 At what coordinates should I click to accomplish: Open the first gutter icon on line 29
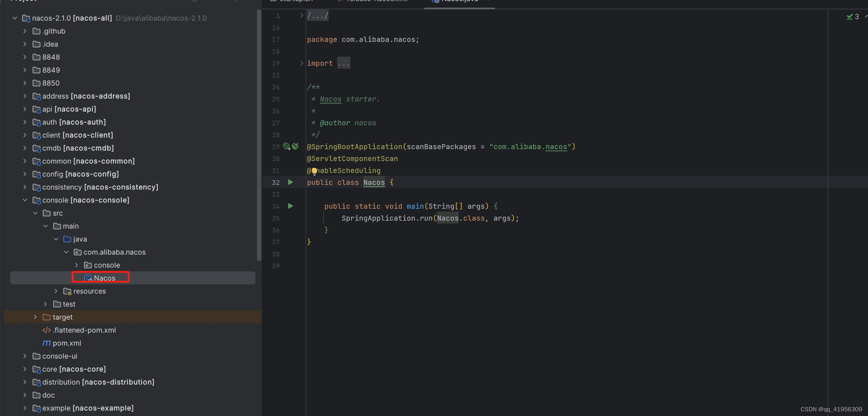click(x=287, y=146)
